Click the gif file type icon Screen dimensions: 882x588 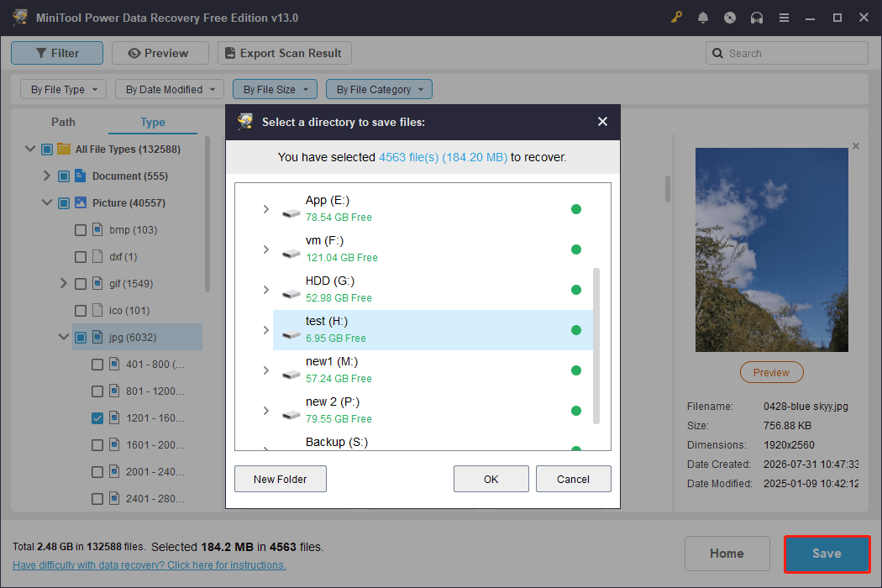pos(97,283)
